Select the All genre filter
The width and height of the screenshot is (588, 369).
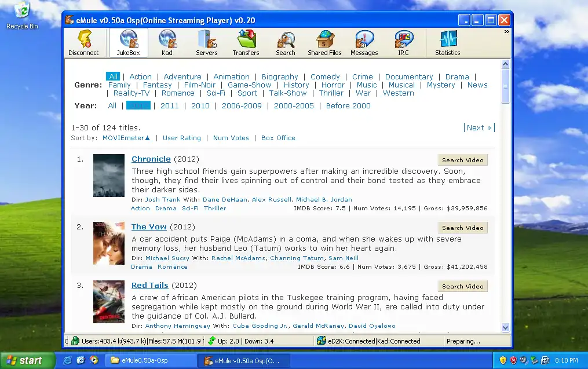tap(113, 76)
